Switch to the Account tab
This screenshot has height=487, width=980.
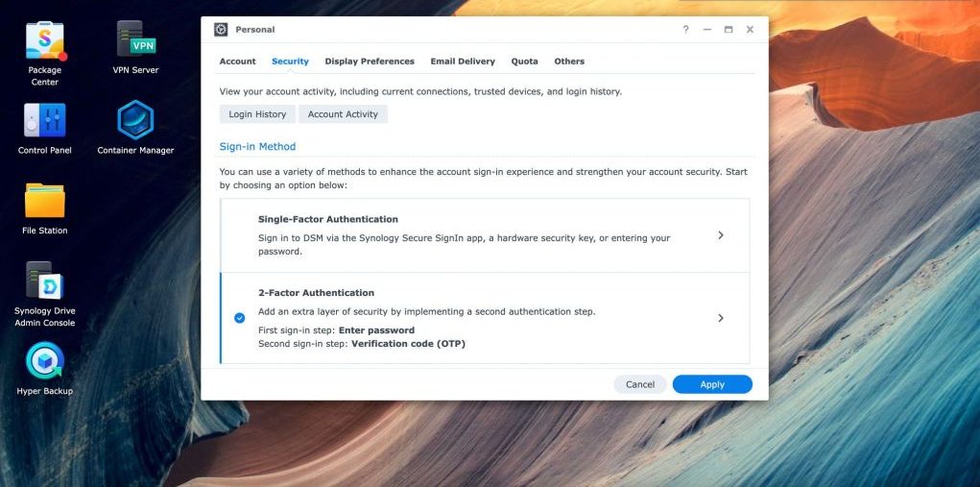pyautogui.click(x=237, y=61)
